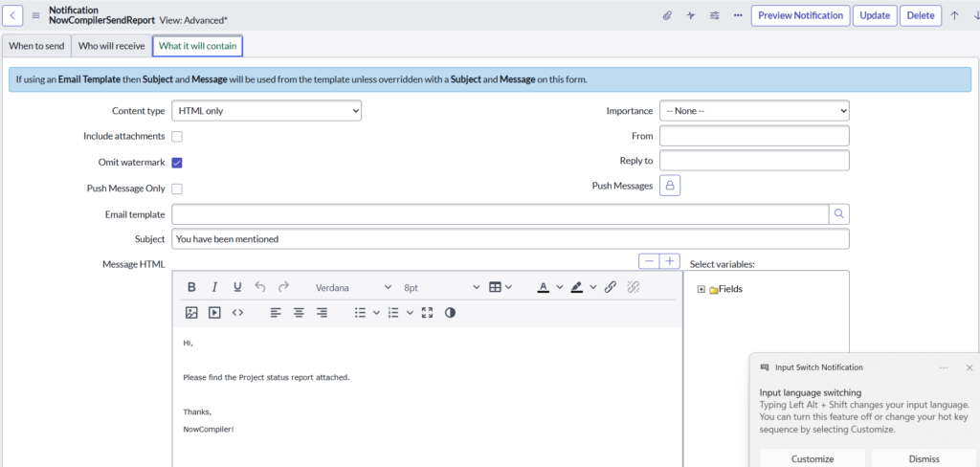Image resolution: width=980 pixels, height=467 pixels.
Task: Open the Importance dropdown
Action: [754, 111]
